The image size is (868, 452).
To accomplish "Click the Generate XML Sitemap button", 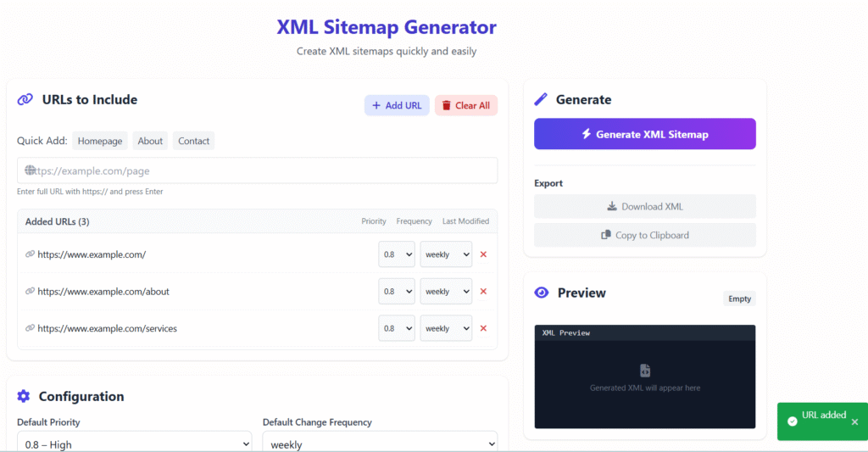I will 645,133.
